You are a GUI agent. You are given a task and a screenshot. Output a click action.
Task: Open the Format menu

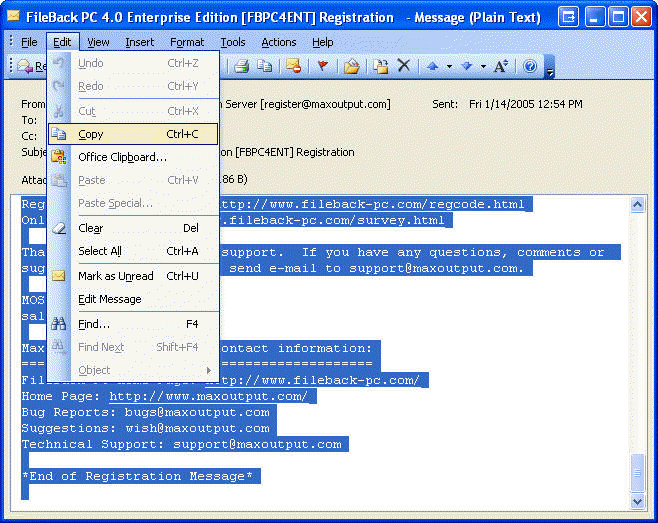pos(187,42)
